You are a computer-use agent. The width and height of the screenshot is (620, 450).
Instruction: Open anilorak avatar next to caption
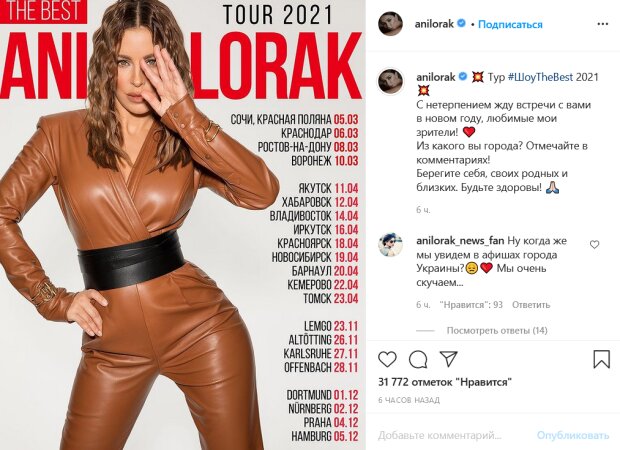pyautogui.click(x=391, y=81)
